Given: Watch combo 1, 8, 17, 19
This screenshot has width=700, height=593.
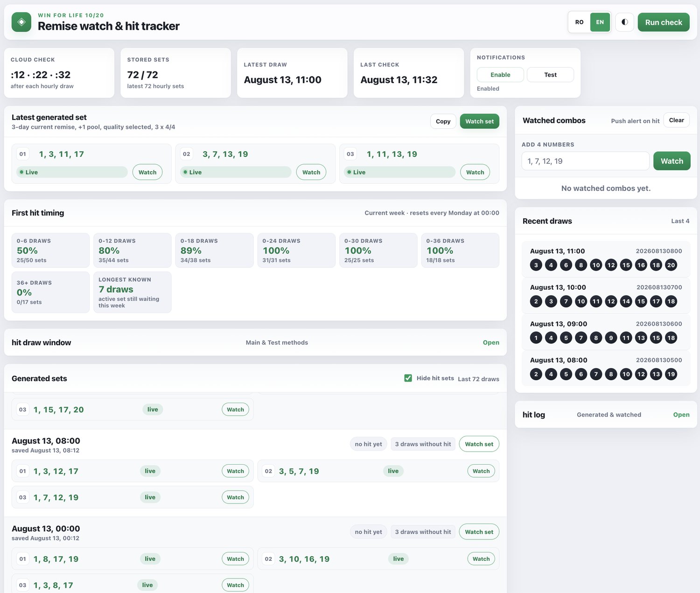Looking at the screenshot, I should [235, 559].
